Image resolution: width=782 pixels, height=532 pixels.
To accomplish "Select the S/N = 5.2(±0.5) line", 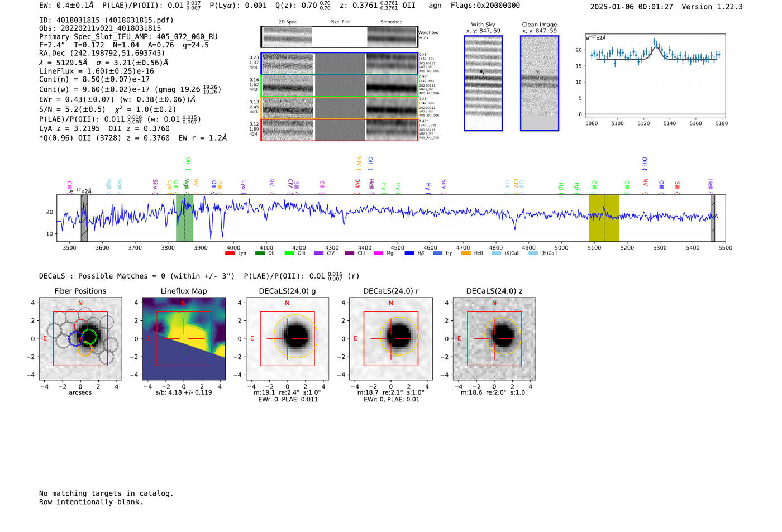I will point(107,109).
